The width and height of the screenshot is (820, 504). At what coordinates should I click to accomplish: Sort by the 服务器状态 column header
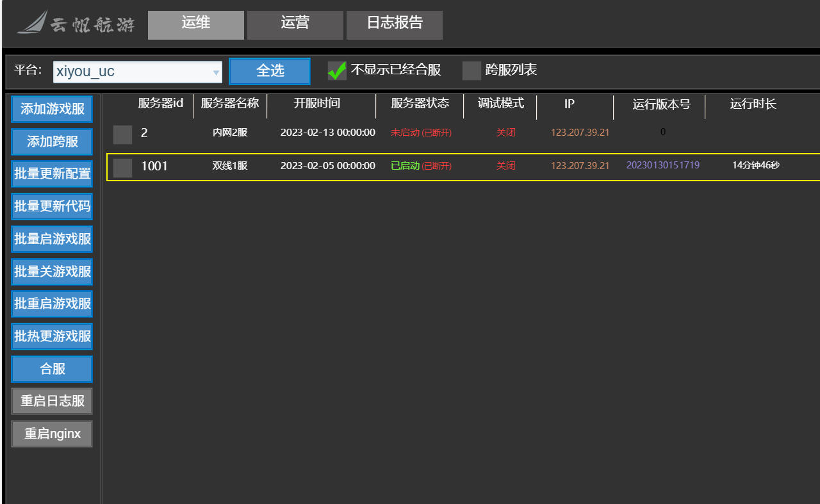420,104
